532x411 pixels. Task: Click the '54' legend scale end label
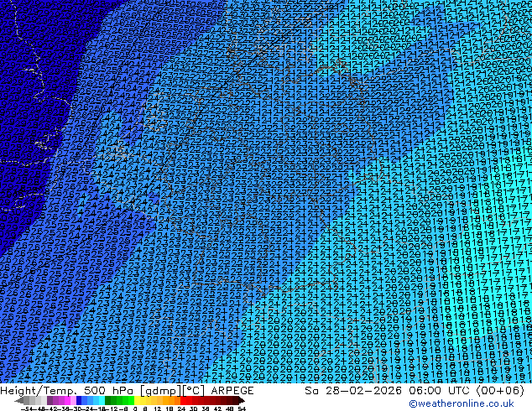tap(242, 408)
